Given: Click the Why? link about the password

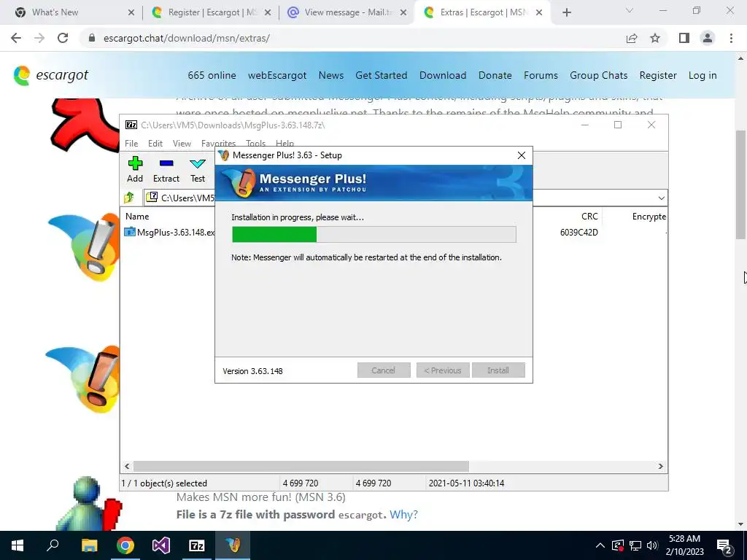Looking at the screenshot, I should click(x=403, y=514).
